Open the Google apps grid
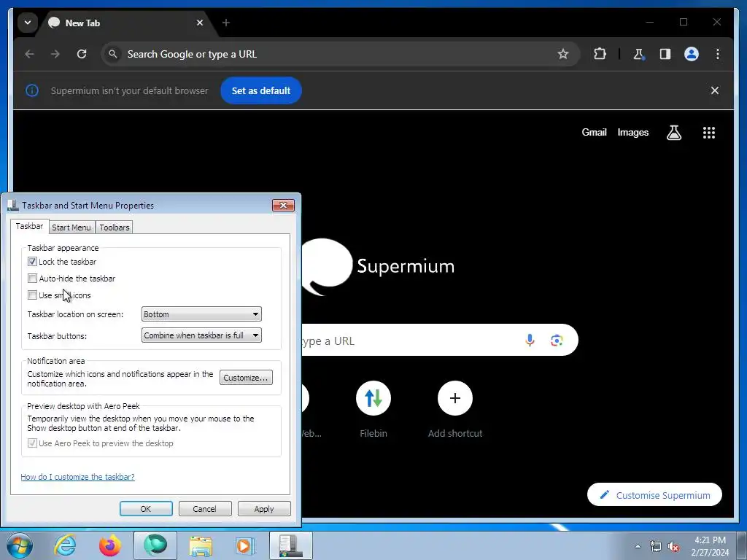 [x=709, y=133]
